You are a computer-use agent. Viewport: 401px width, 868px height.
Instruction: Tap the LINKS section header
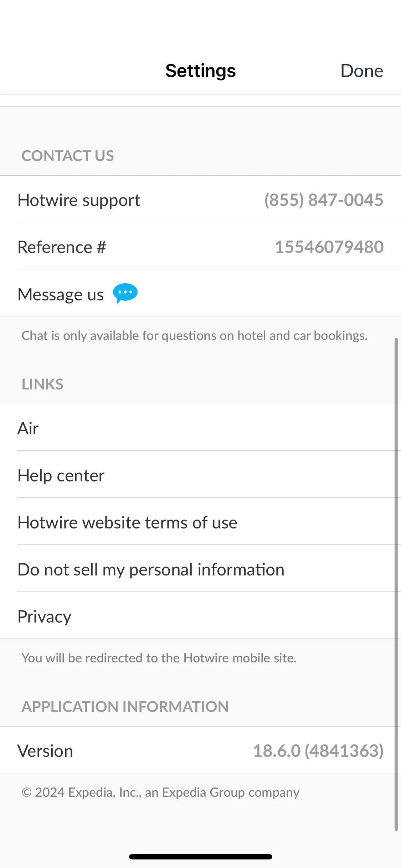tap(42, 384)
